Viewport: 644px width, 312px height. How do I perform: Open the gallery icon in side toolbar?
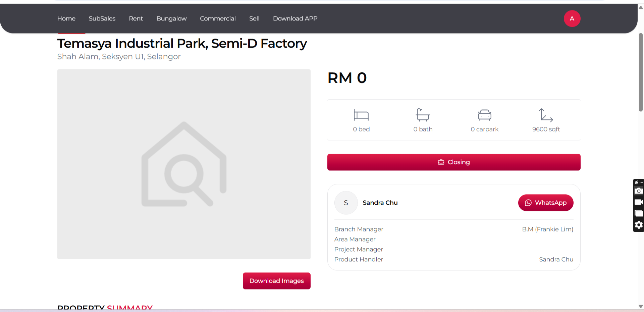pyautogui.click(x=639, y=213)
